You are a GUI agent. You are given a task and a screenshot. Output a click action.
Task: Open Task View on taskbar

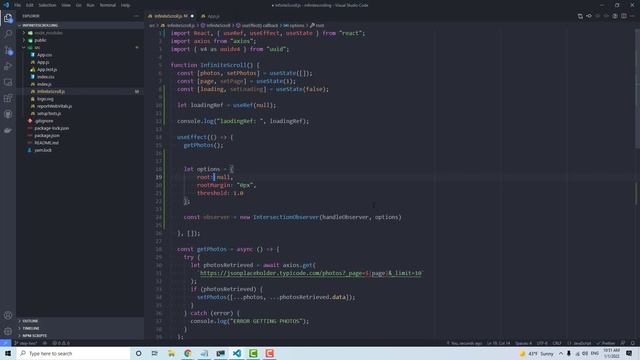pos(154,353)
